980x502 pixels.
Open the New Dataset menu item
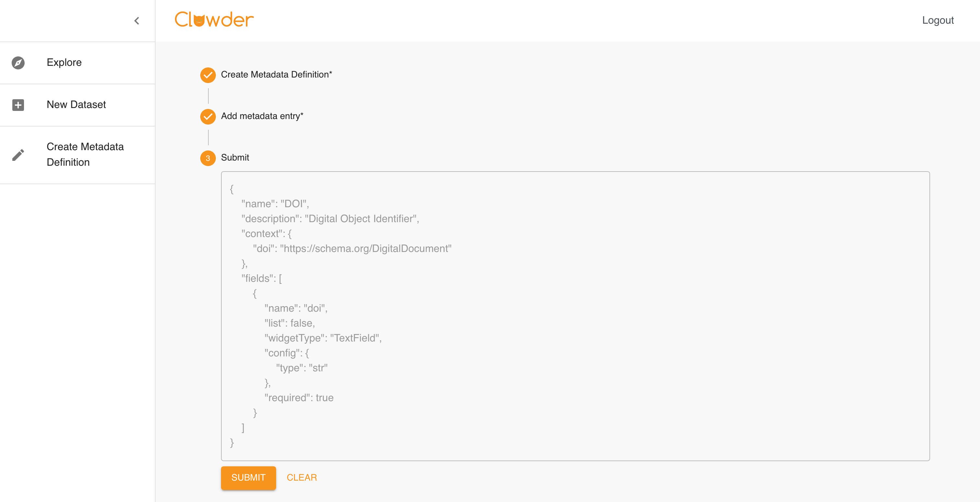pyautogui.click(x=76, y=105)
